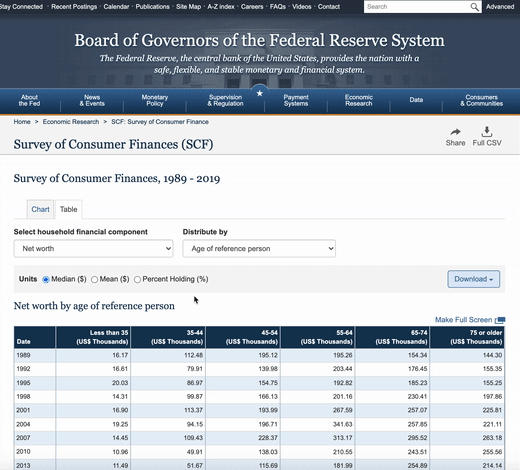Click the 75 or older column header

coord(467,337)
